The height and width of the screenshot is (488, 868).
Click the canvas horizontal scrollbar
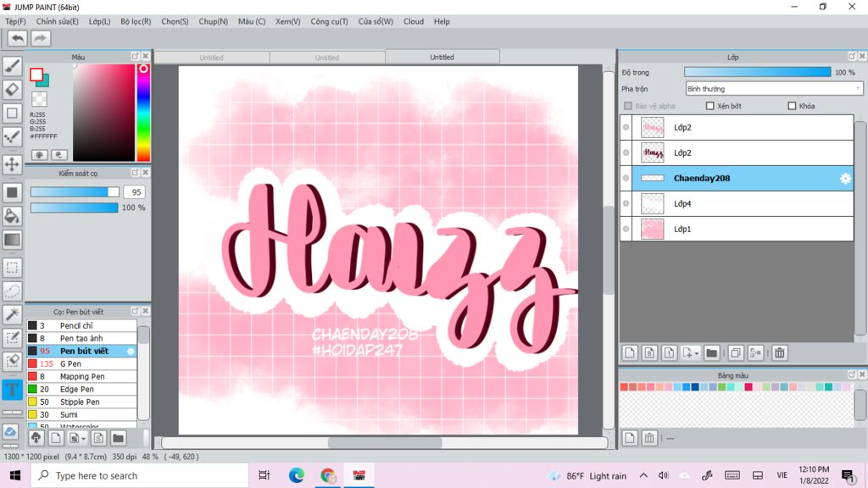click(384, 442)
